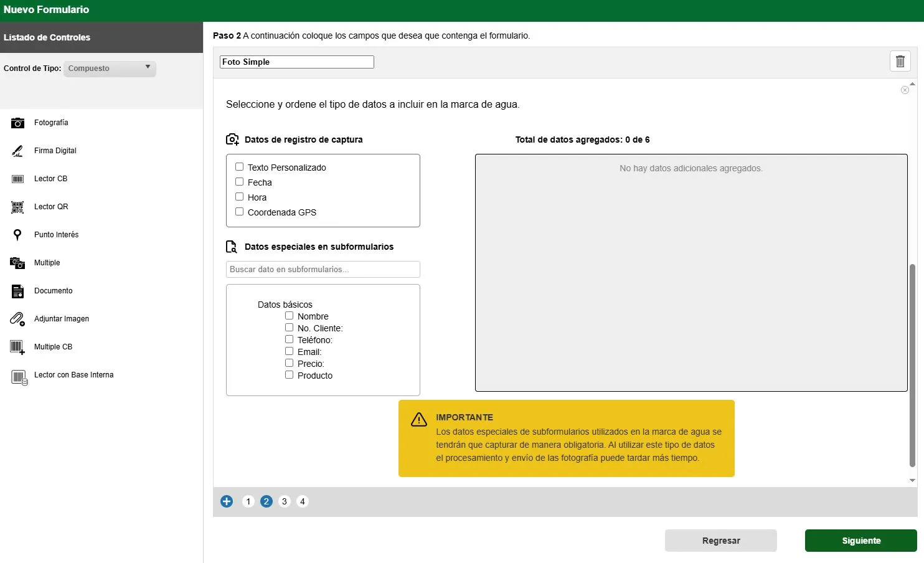Image resolution: width=924 pixels, height=563 pixels.
Task: Add a new page with plus icon
Action: point(227,501)
